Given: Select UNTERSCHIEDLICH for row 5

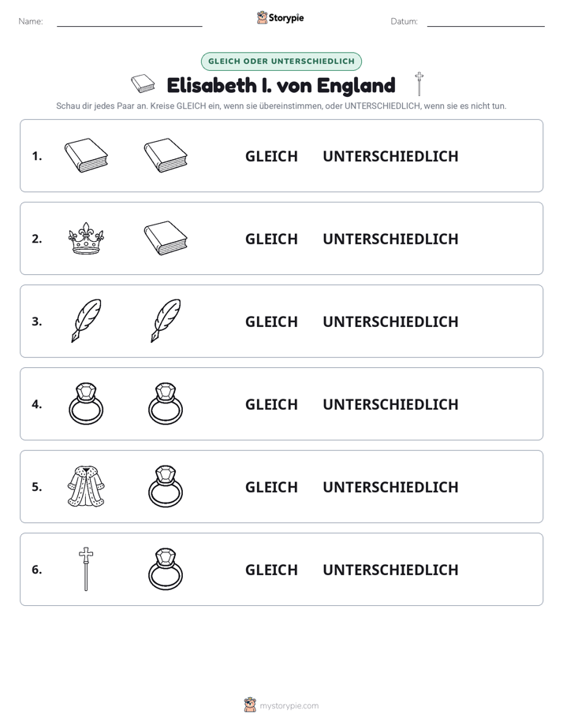Looking at the screenshot, I should [390, 487].
